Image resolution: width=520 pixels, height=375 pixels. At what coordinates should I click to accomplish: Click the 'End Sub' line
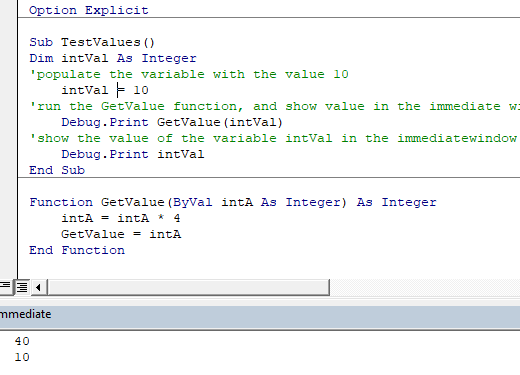[x=57, y=170]
